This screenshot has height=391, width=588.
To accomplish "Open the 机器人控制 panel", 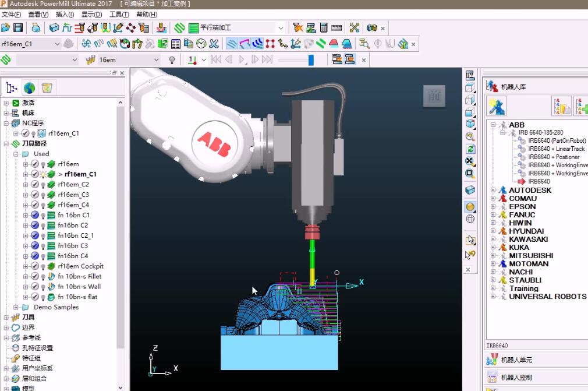I will [x=517, y=377].
